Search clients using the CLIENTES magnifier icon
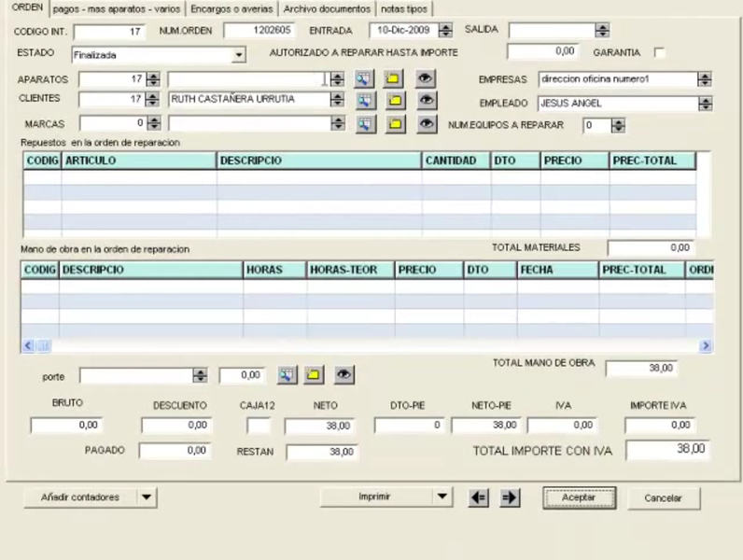743x560 pixels. [365, 101]
